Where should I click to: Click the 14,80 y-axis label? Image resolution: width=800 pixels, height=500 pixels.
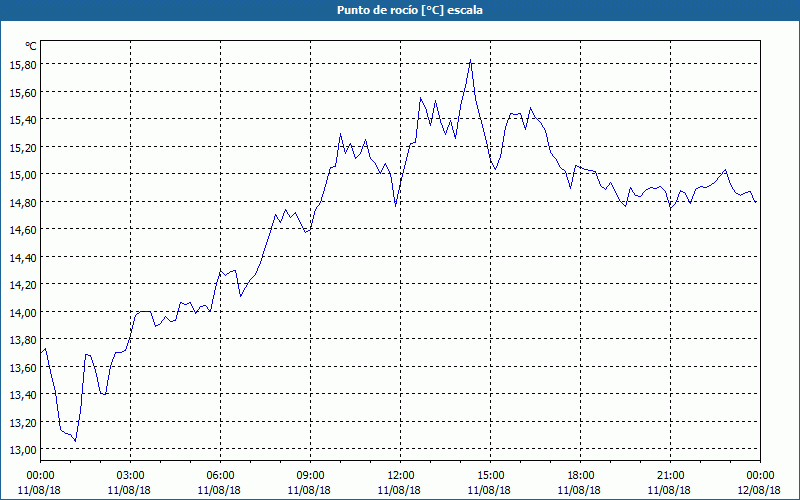pyautogui.click(x=22, y=203)
